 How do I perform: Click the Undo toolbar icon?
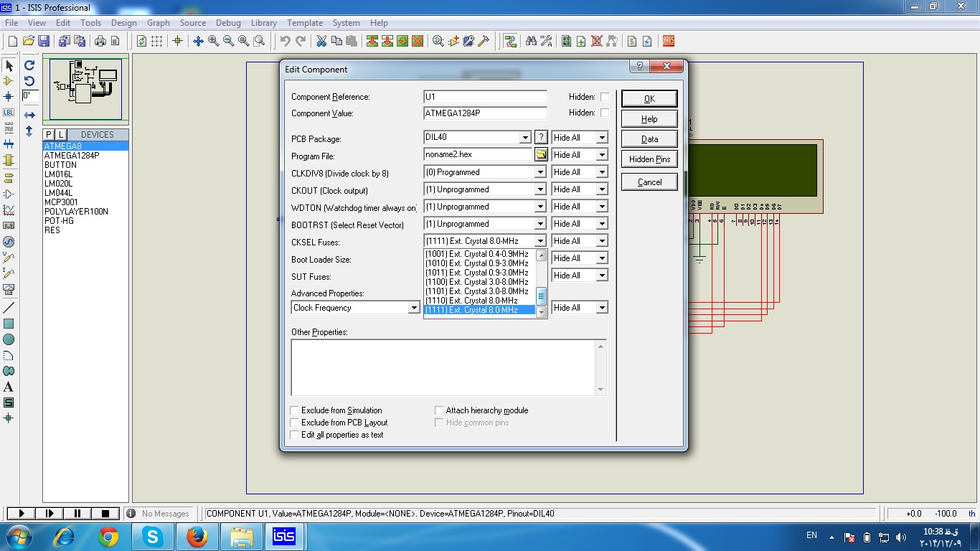[x=285, y=42]
